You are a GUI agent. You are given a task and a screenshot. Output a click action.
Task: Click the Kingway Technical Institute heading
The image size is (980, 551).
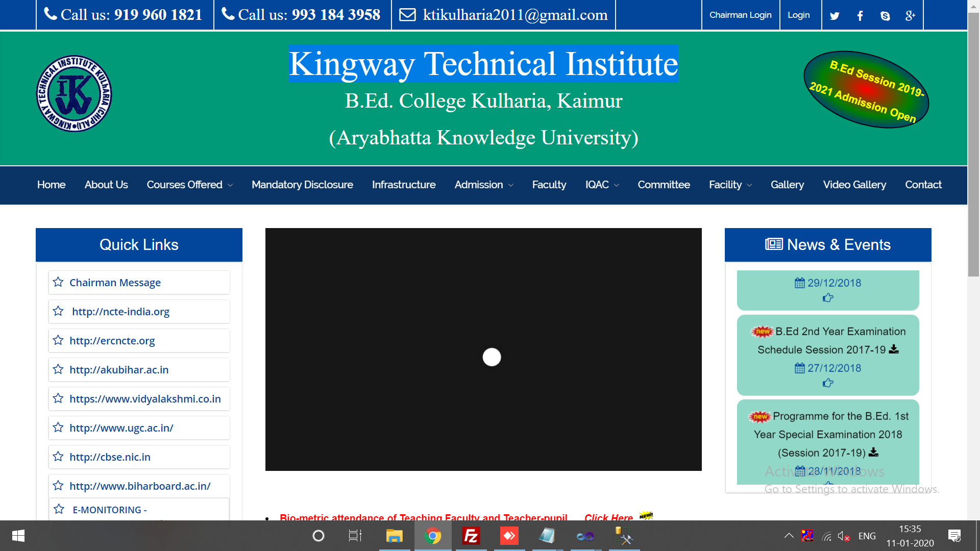click(483, 64)
